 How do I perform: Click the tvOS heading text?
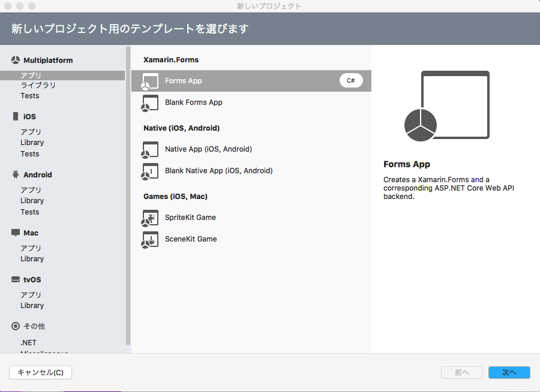pyautogui.click(x=32, y=280)
